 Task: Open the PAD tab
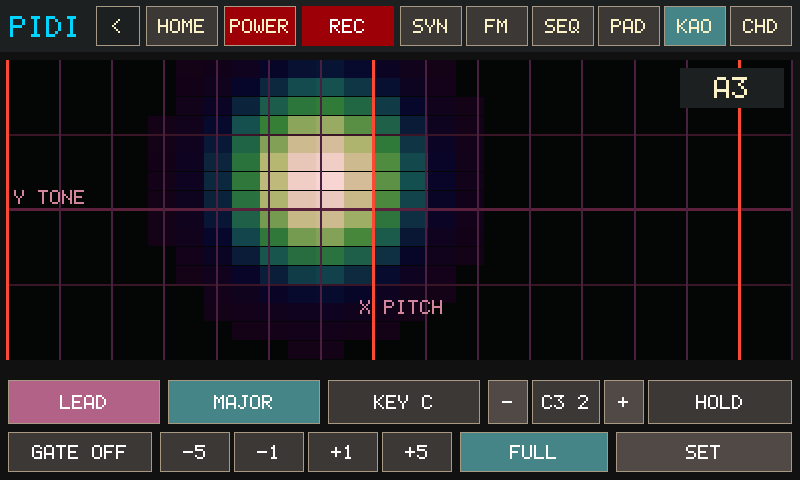(629, 26)
